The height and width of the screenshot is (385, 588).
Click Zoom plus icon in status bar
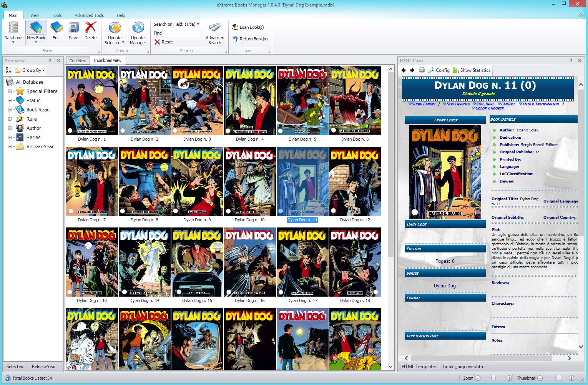click(509, 378)
